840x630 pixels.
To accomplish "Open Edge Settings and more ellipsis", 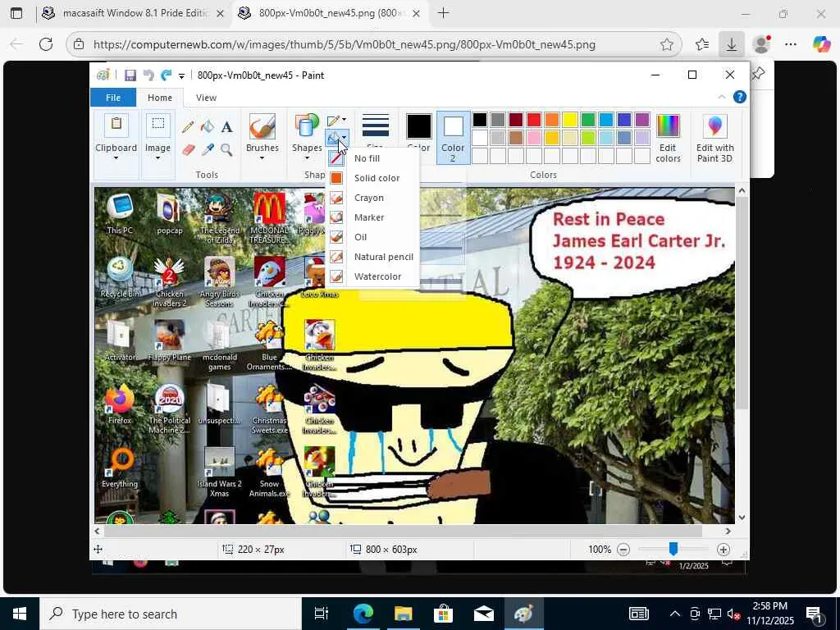I will pyautogui.click(x=791, y=44).
